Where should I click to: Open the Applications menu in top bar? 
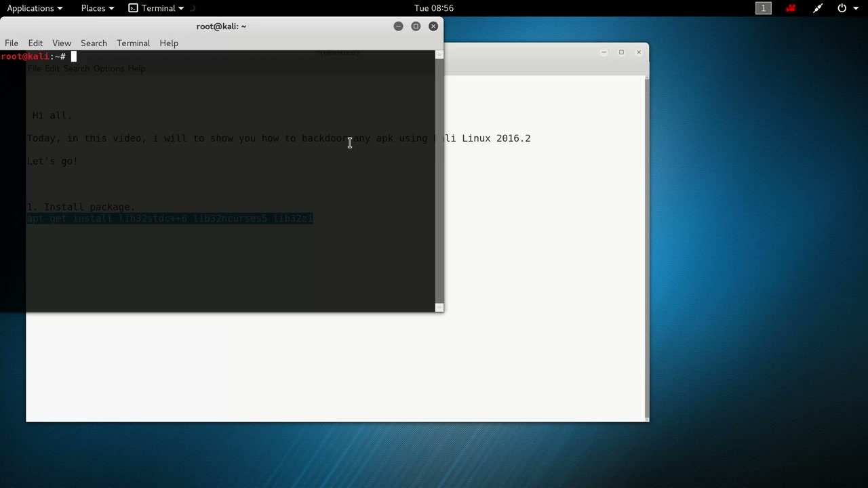click(x=35, y=8)
